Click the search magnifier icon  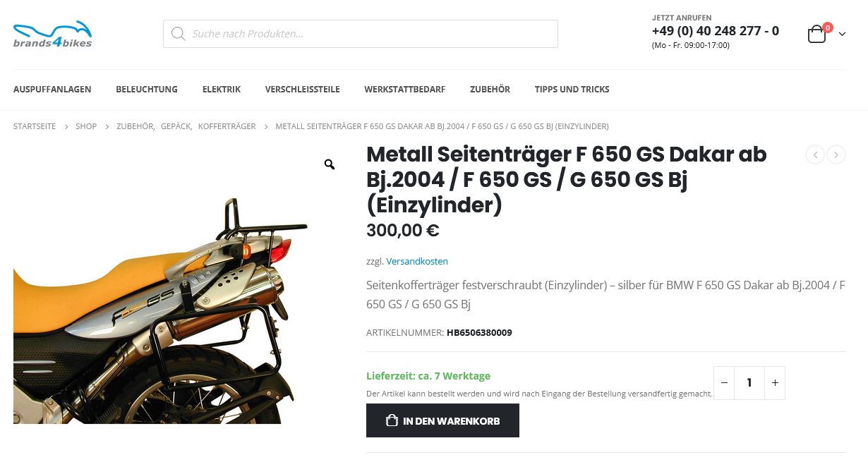point(178,34)
